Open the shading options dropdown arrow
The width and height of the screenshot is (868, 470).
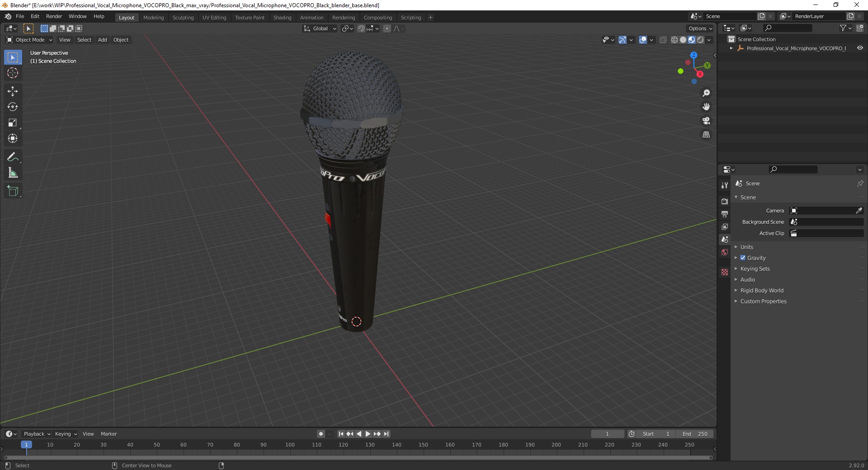tap(709, 40)
